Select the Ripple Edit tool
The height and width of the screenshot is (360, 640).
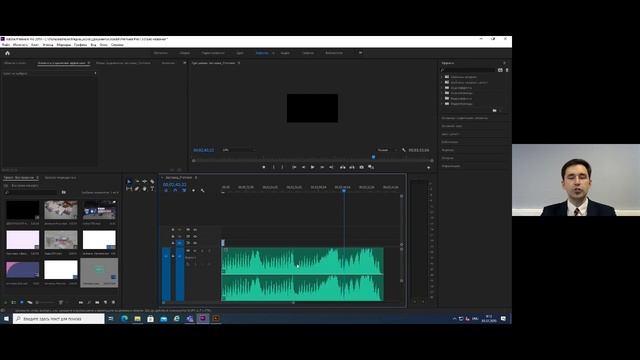[144, 182]
